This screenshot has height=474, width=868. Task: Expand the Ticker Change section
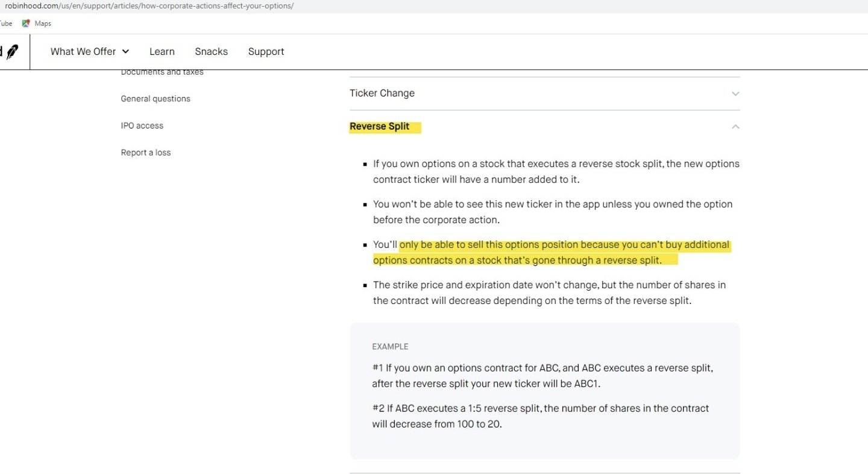click(545, 93)
